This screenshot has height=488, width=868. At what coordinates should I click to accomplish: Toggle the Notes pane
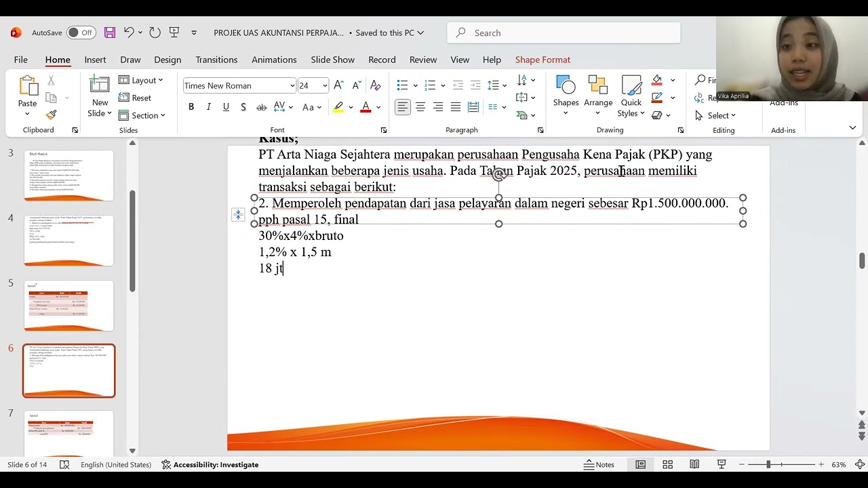599,464
